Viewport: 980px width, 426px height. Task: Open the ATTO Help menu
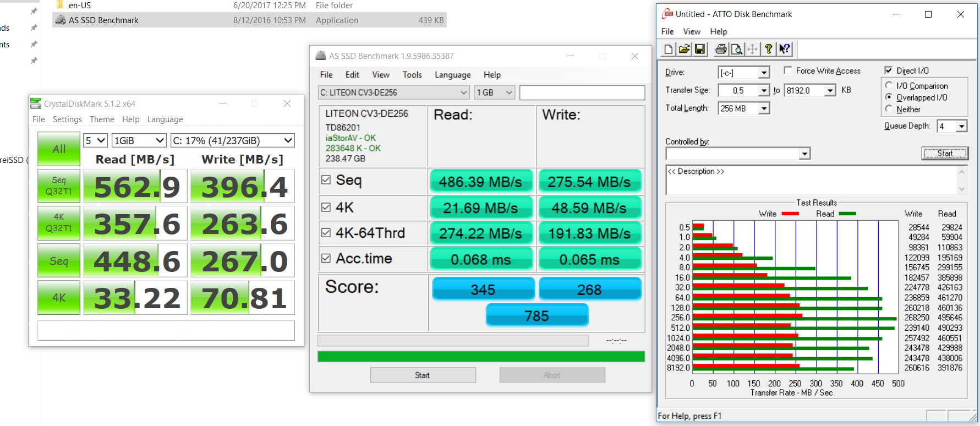pos(719,31)
